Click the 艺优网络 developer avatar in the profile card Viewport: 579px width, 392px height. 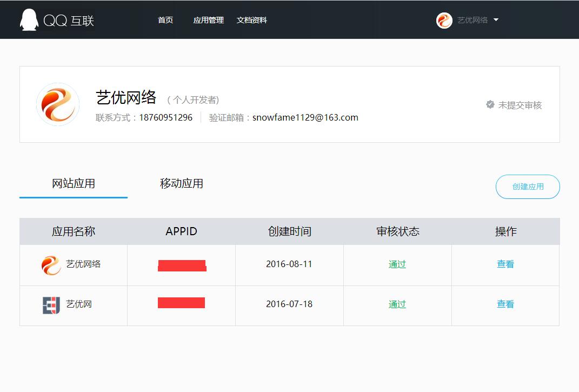pyautogui.click(x=57, y=104)
